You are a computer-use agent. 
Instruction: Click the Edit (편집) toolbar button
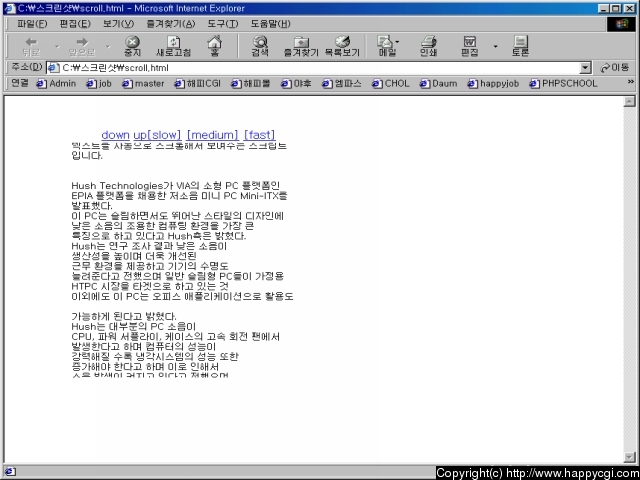tap(469, 46)
